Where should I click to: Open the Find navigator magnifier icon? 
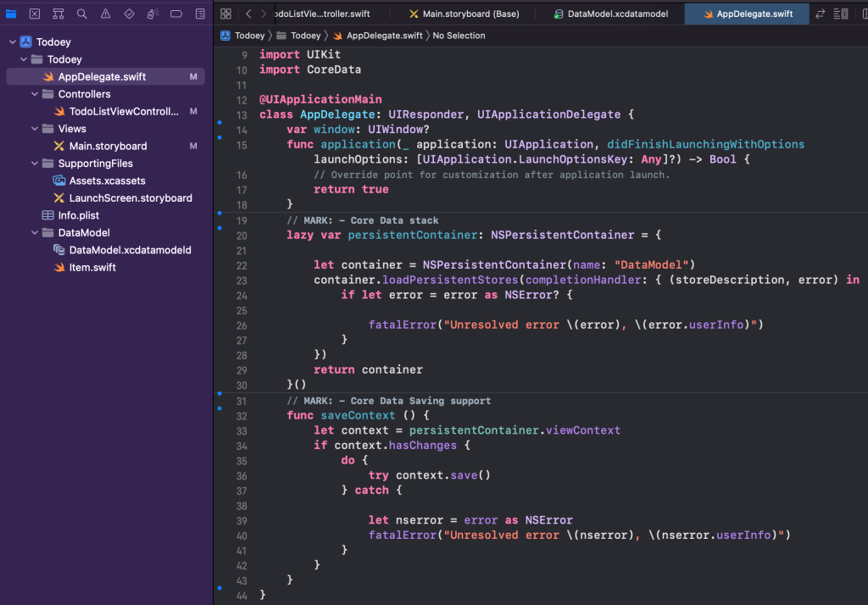pyautogui.click(x=81, y=14)
